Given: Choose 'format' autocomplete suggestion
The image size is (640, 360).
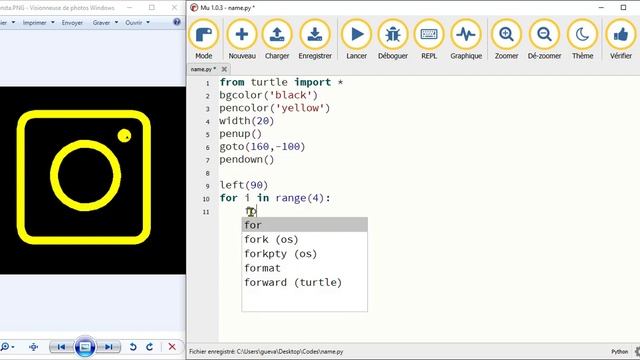Looking at the screenshot, I should 304,268.
